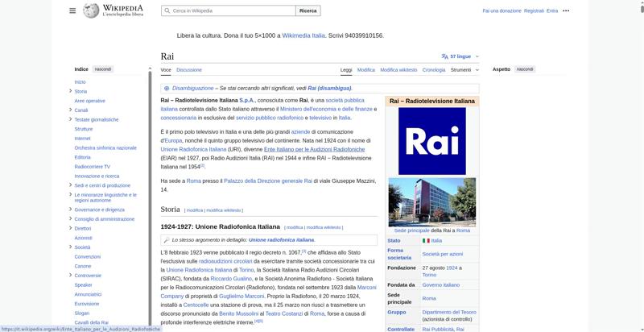The image size is (644, 332).
Task: Open the Rai headquarters building photo
Action: tap(432, 202)
